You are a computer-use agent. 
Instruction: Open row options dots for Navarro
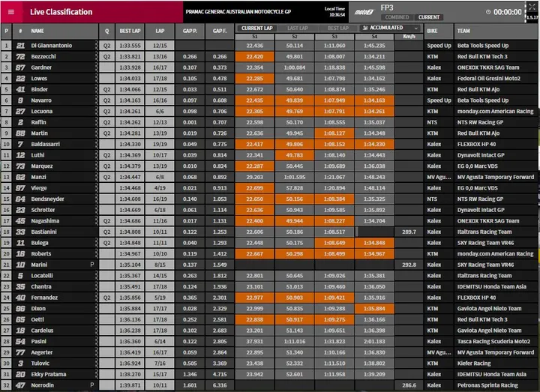[x=96, y=100]
